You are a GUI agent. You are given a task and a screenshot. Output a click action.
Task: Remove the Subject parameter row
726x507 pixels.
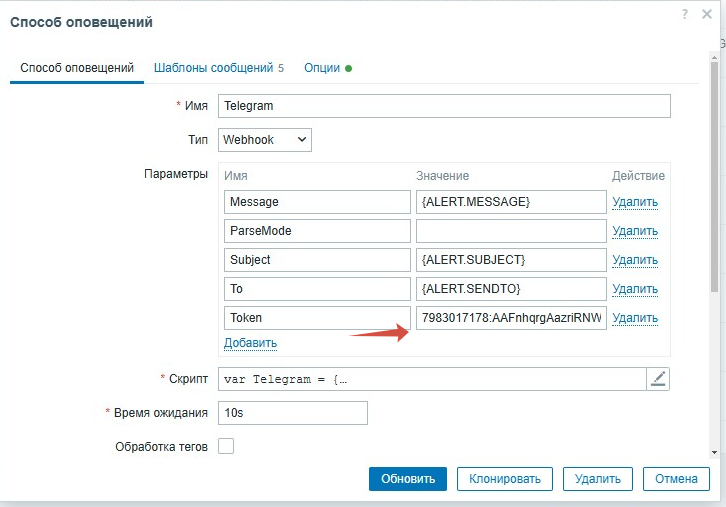(635, 260)
